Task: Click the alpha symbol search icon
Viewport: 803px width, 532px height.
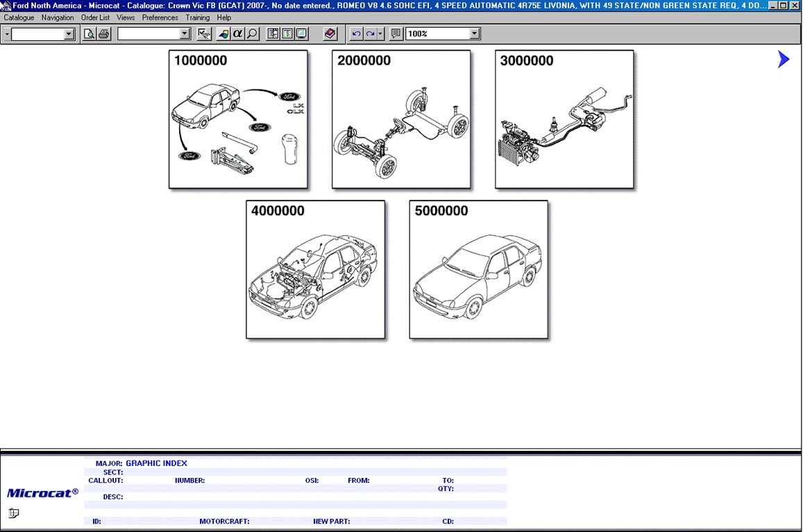Action: point(237,34)
